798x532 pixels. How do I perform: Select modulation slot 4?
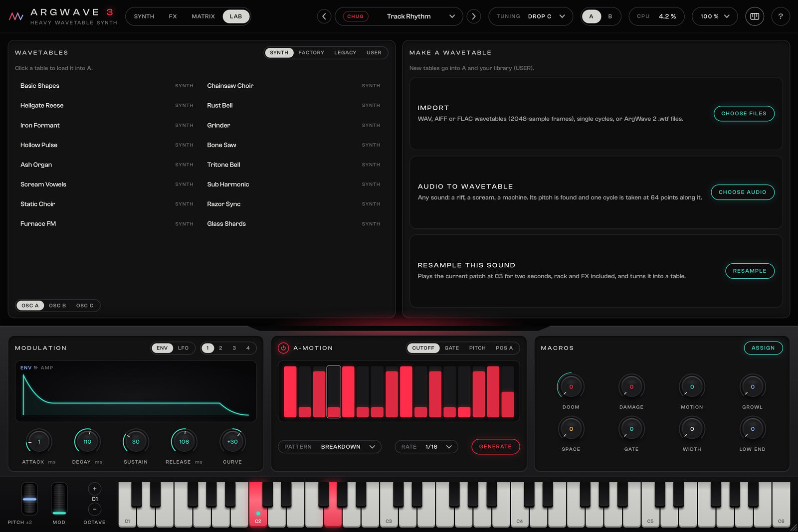coord(248,348)
